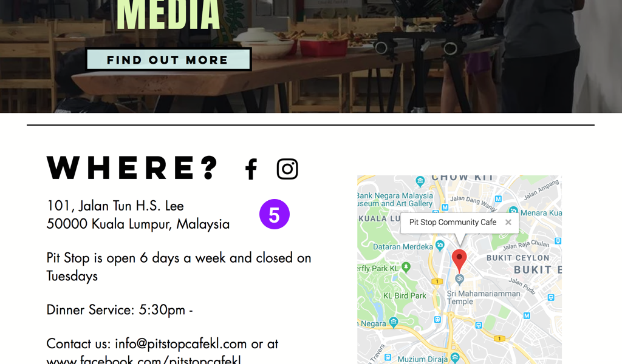Select the Dataran Merdeka camera marker

[x=440, y=245]
